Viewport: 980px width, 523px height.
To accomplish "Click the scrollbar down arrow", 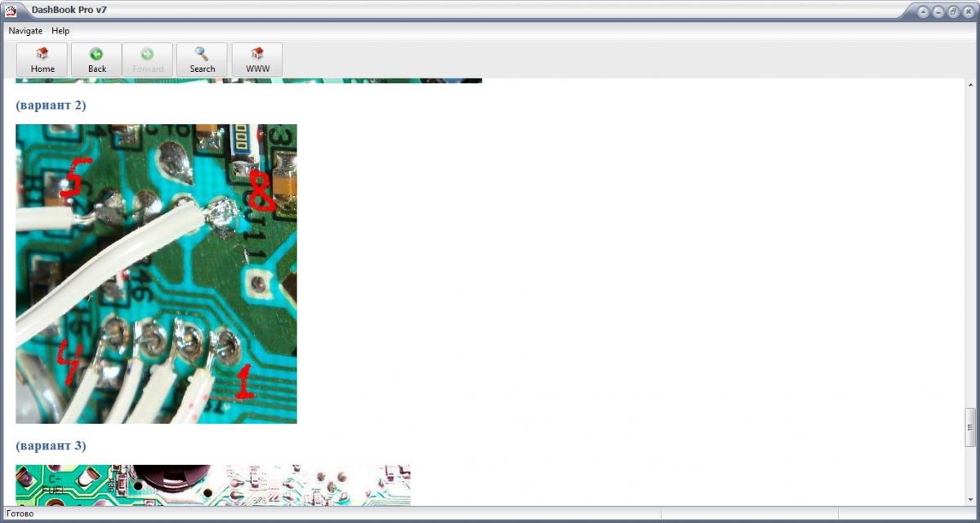I will pyautogui.click(x=970, y=498).
